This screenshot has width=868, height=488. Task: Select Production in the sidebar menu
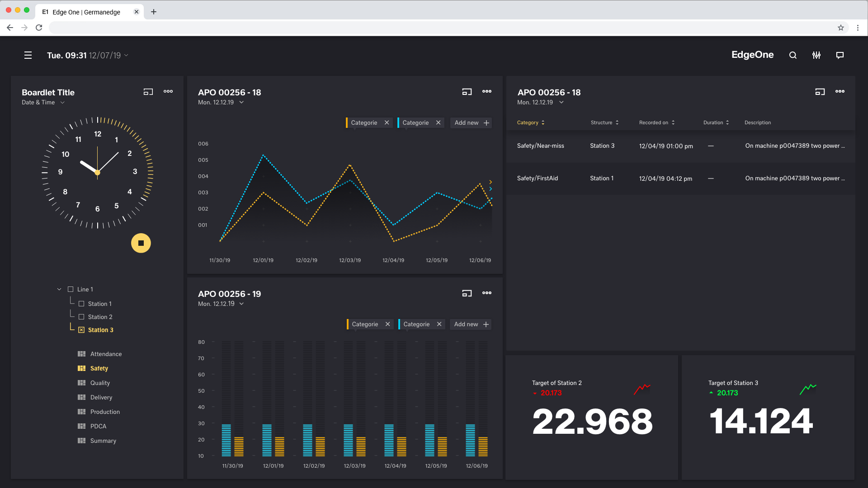[x=105, y=412]
